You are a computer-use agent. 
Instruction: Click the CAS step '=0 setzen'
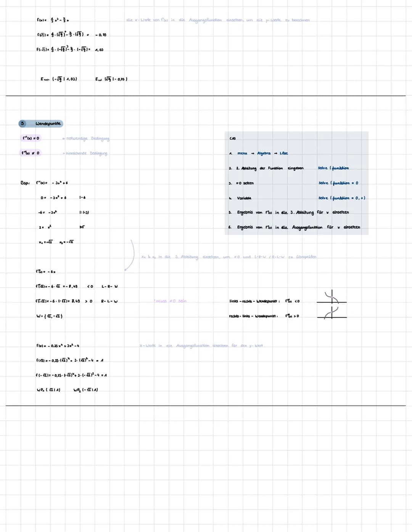[x=245, y=183]
